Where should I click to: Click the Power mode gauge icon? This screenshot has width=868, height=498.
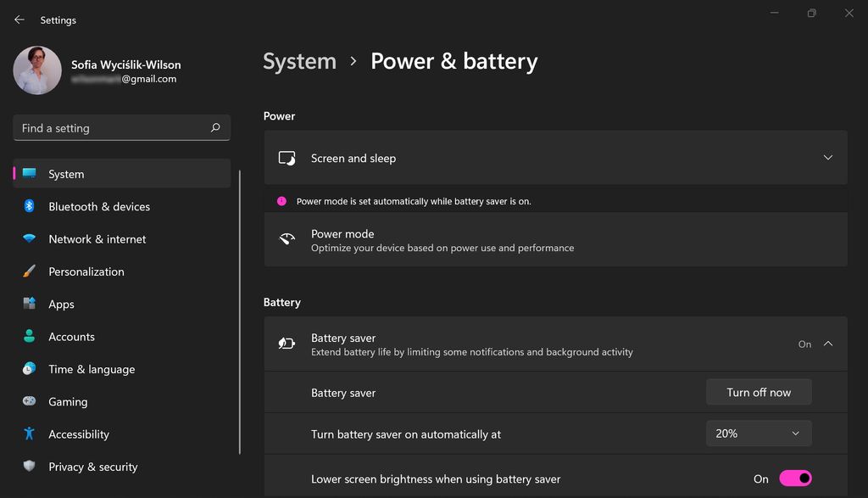[x=287, y=240]
